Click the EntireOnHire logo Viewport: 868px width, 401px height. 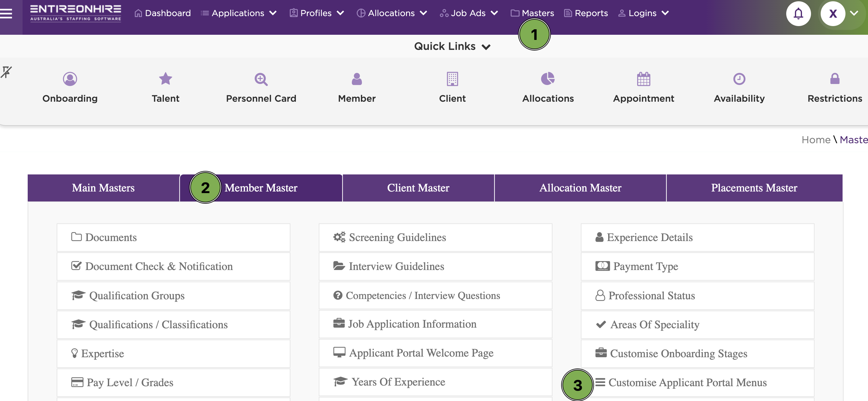pos(75,13)
